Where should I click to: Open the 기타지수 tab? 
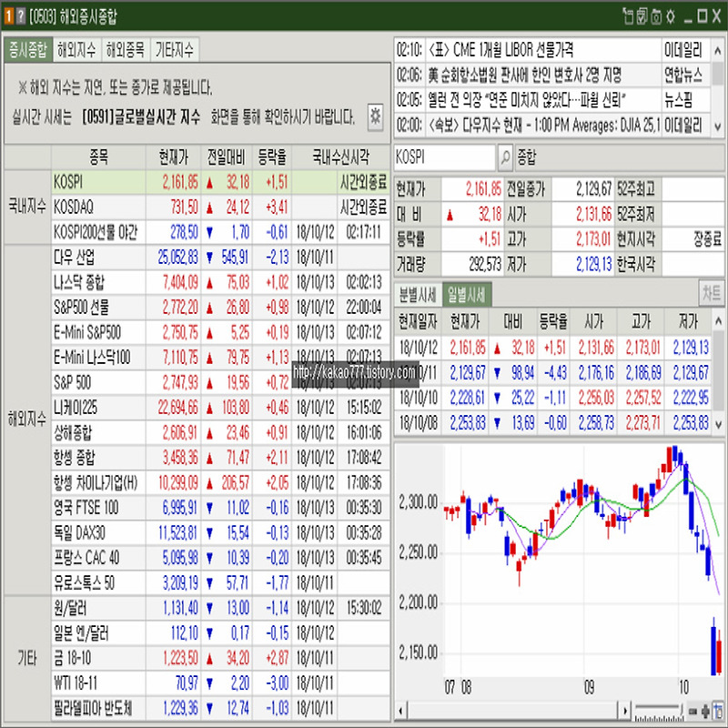174,50
